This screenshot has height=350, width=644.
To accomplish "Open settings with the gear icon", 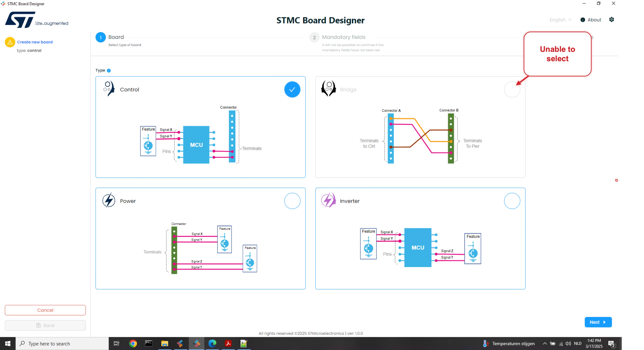I will pyautogui.click(x=611, y=19).
